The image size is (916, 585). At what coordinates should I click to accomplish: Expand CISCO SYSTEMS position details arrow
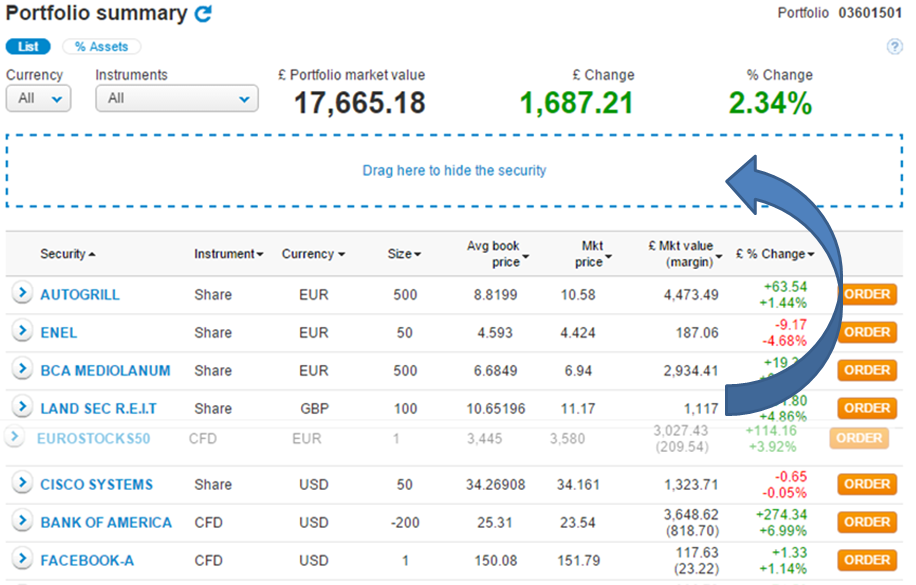coord(21,484)
